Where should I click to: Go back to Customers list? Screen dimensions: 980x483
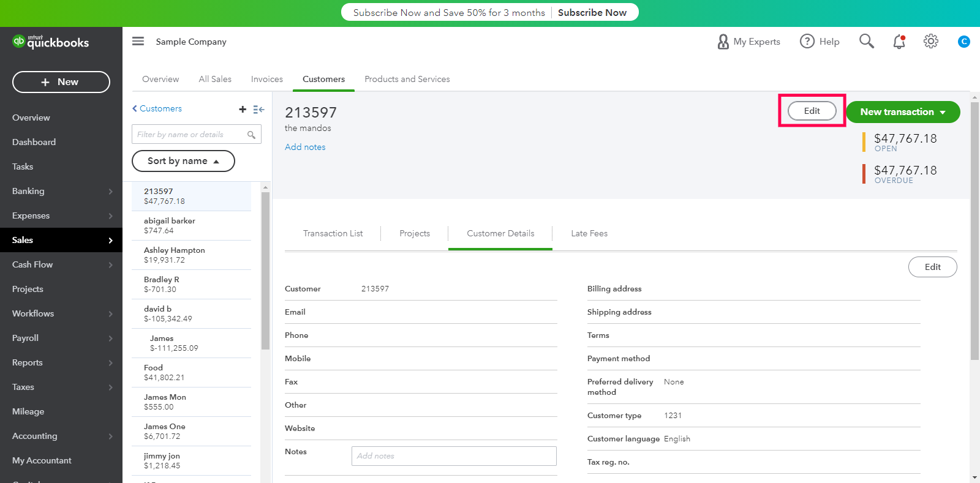coord(157,108)
